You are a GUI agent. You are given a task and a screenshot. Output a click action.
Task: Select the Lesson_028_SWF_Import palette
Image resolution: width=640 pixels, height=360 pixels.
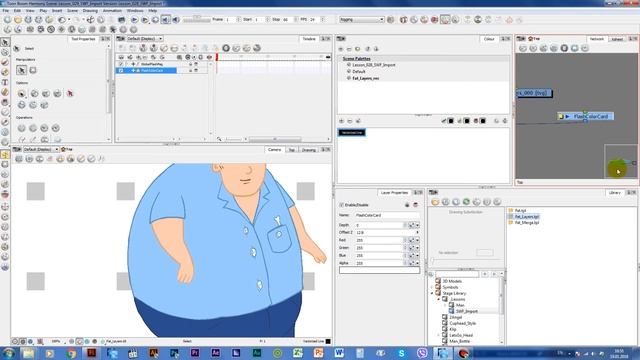373,65
